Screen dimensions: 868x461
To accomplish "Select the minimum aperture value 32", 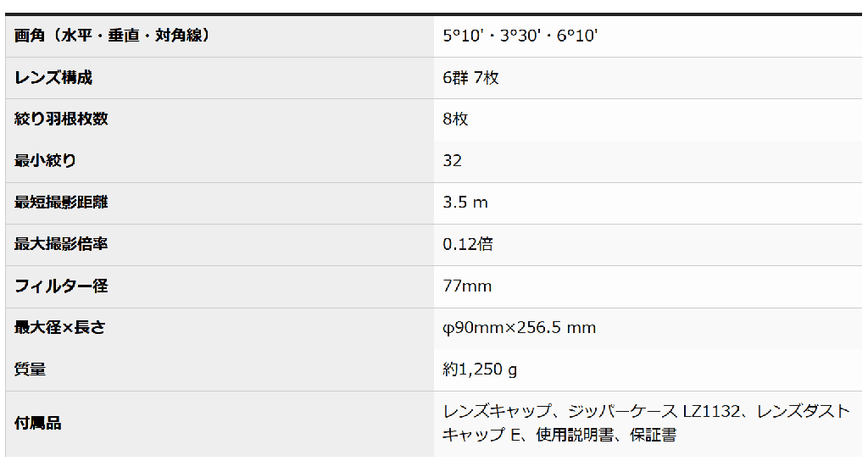I will point(452,161).
